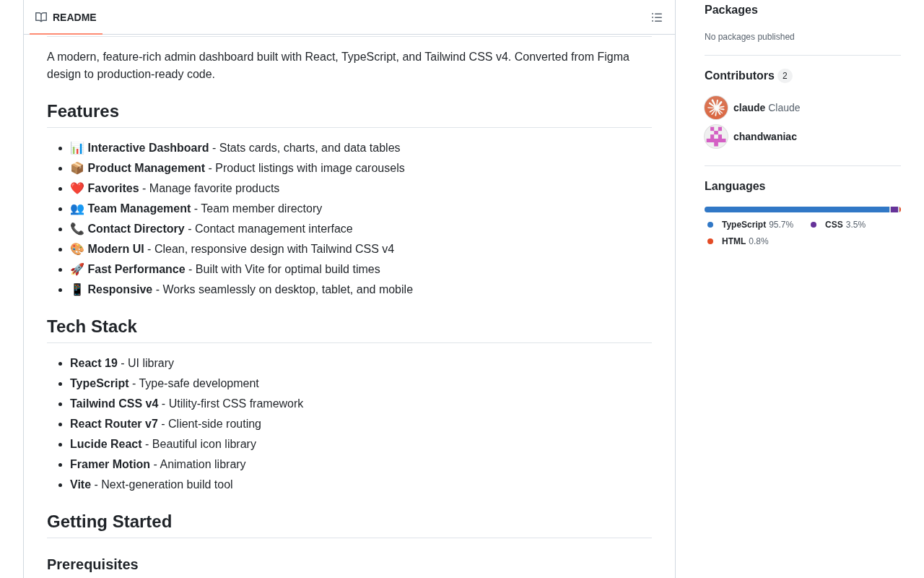Select the README tab
Image resolution: width=924 pixels, height=578 pixels.
tap(66, 17)
